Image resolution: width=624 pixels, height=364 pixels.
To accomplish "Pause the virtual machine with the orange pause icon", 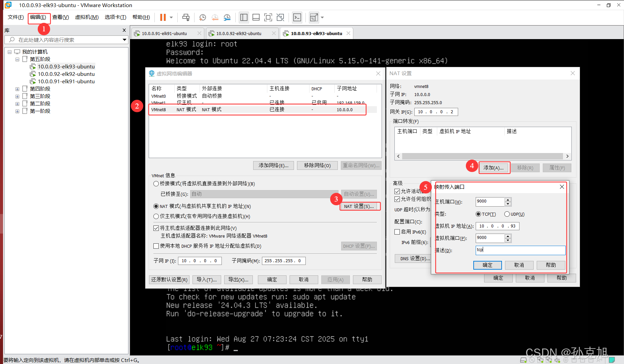I will click(163, 17).
